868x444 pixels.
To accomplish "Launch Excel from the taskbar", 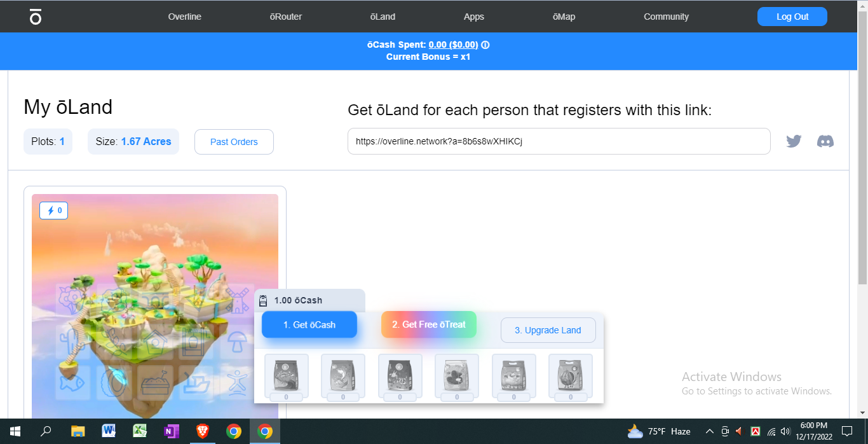I will [x=140, y=431].
